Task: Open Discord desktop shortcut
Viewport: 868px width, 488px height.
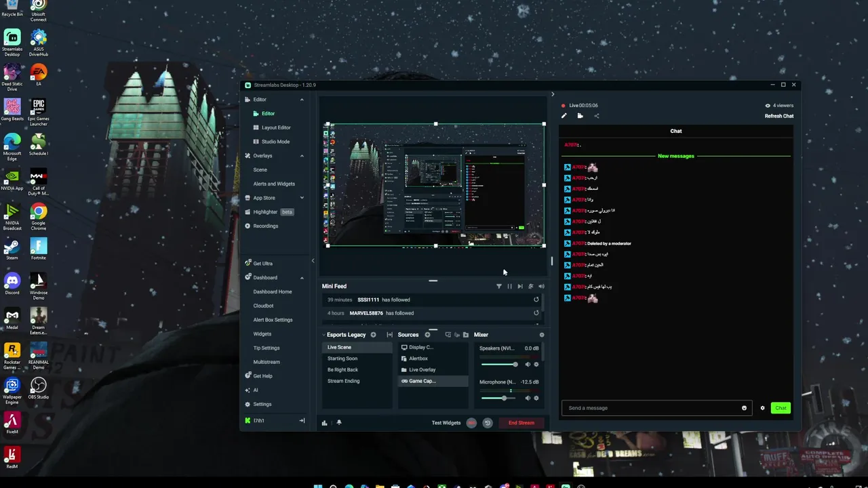Action: [x=12, y=283]
